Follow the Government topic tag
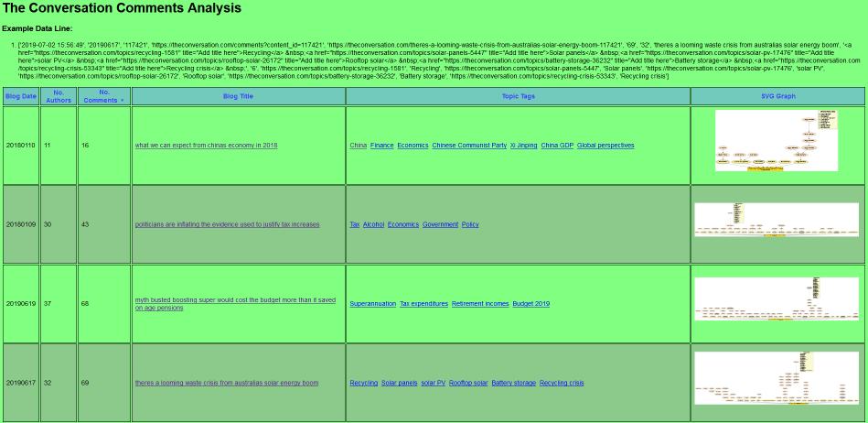The image size is (868, 423). (x=441, y=224)
